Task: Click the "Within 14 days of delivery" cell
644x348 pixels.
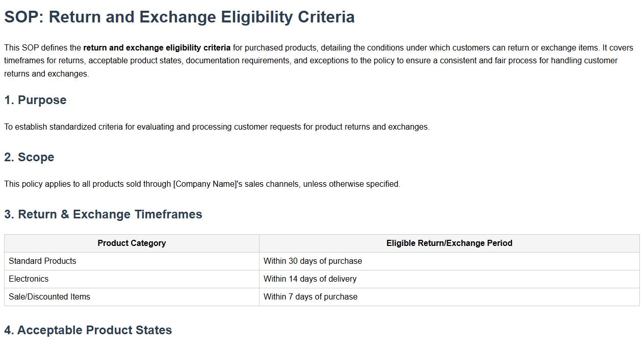Action: tap(310, 279)
